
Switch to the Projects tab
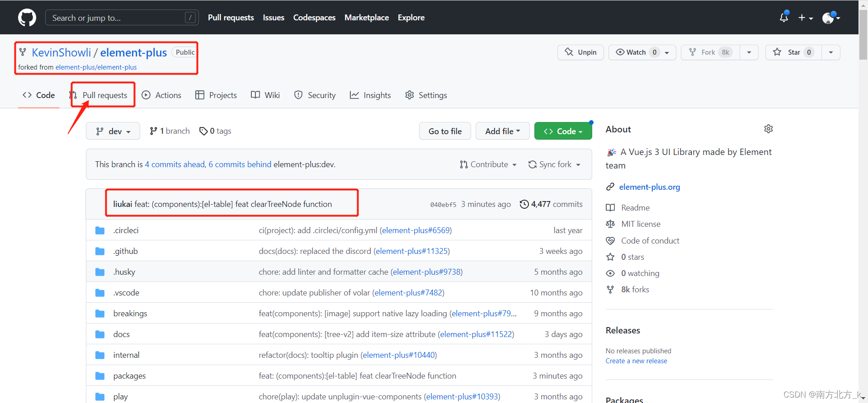pyautogui.click(x=216, y=95)
